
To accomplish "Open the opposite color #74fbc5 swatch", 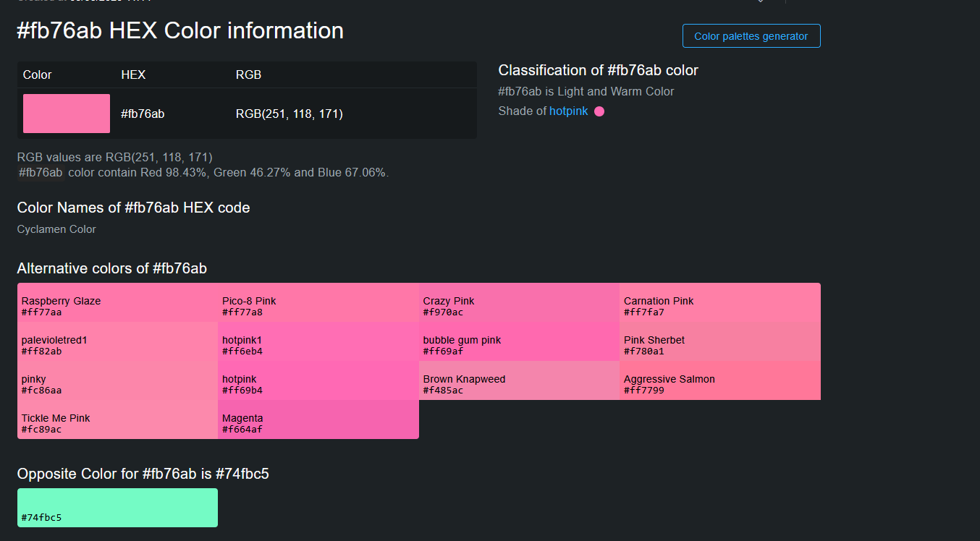I will (x=117, y=508).
